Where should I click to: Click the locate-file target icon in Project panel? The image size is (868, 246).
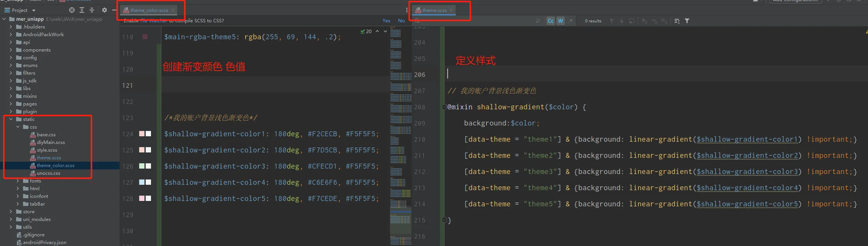[x=71, y=10]
